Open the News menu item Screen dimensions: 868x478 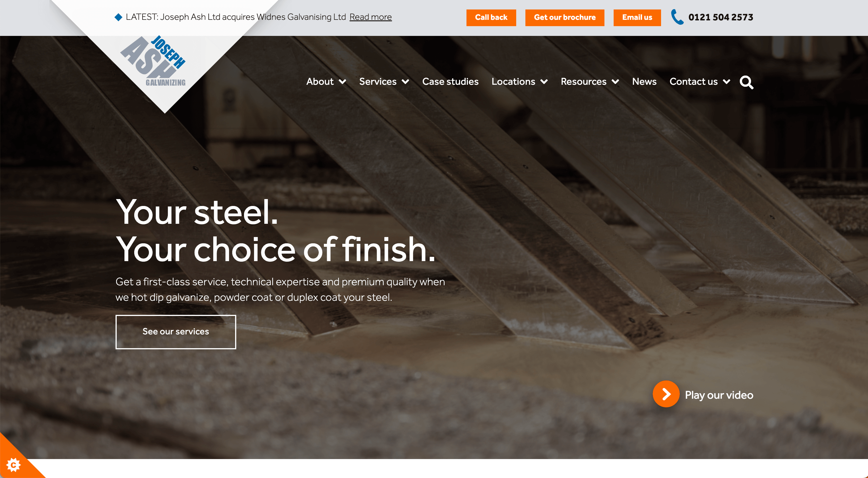point(644,82)
